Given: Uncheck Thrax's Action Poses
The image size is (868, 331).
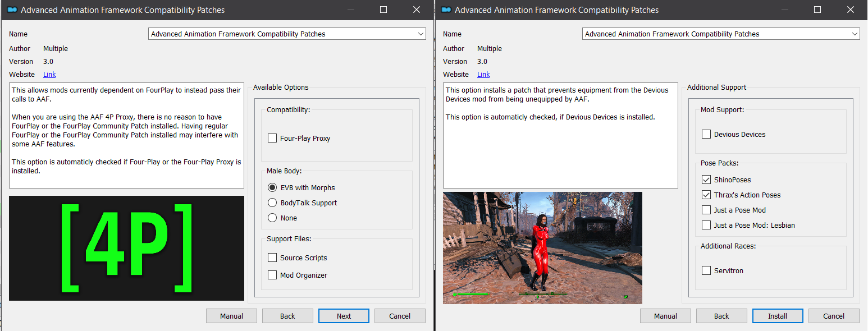Looking at the screenshot, I should [x=706, y=195].
